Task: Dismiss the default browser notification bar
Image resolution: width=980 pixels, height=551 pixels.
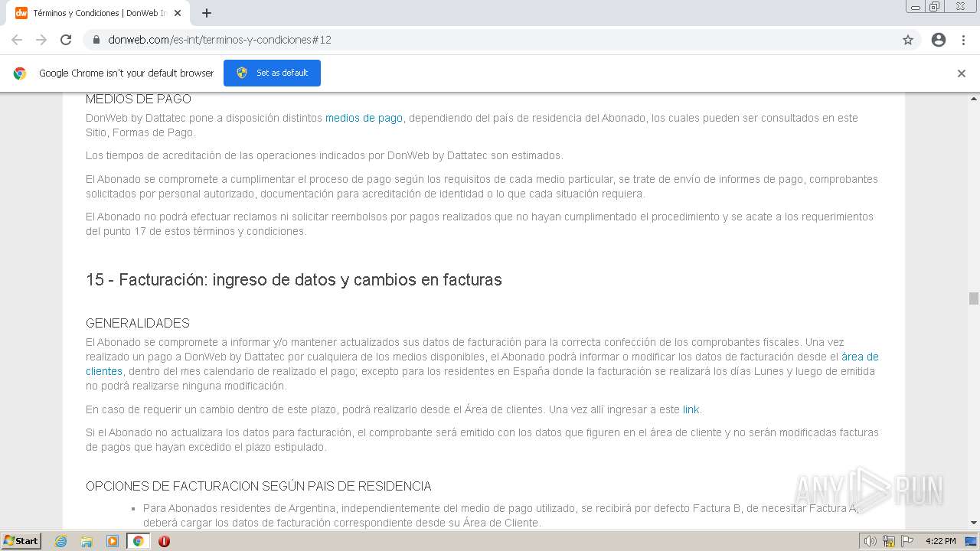Action: [962, 73]
